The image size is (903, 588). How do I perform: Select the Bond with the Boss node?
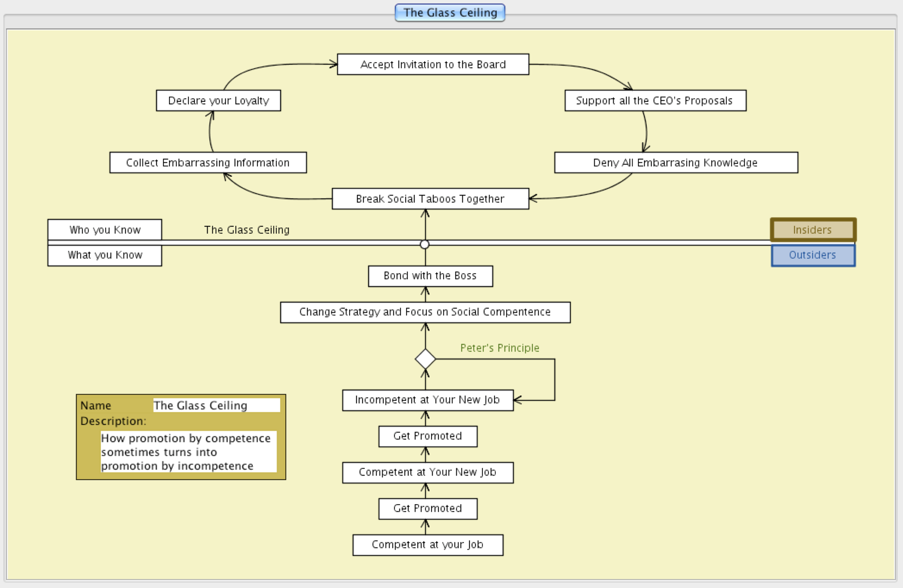pyautogui.click(x=430, y=276)
